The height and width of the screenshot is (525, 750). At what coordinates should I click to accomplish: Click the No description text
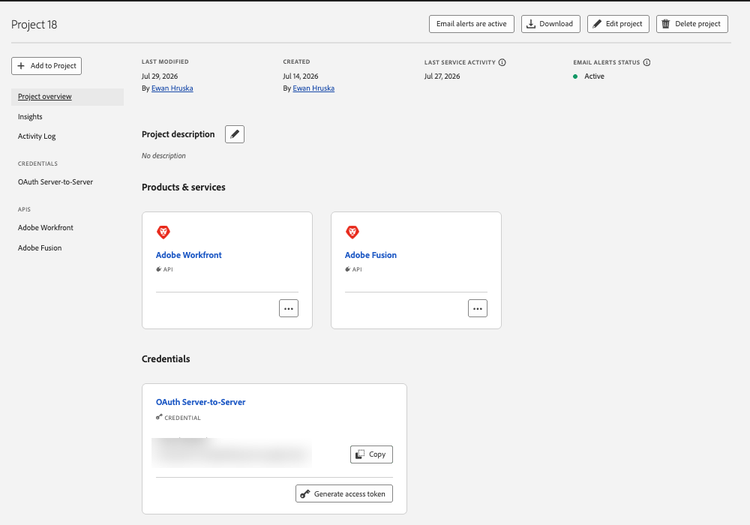tap(164, 156)
